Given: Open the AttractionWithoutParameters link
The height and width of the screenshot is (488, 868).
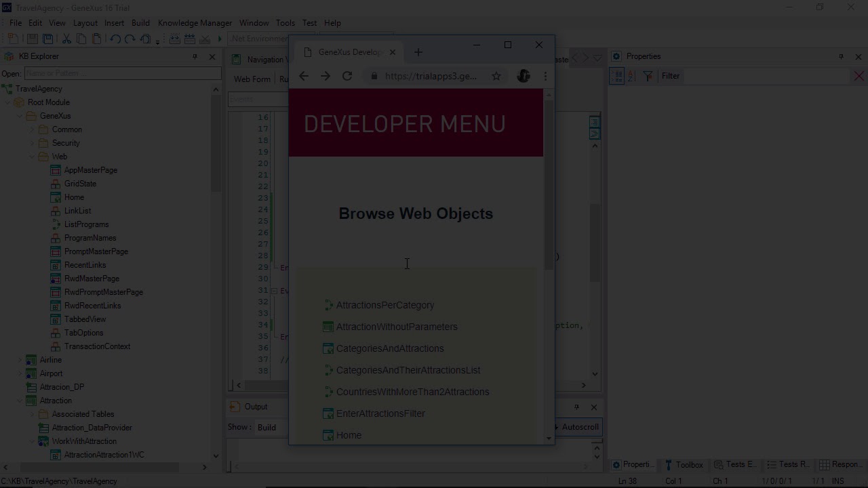Looking at the screenshot, I should [x=397, y=327].
